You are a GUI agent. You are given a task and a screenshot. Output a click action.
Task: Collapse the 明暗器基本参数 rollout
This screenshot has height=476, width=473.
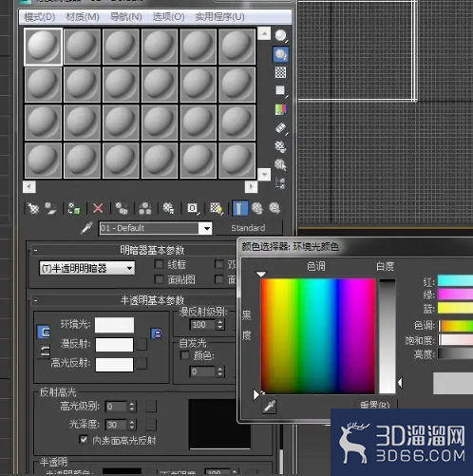(x=35, y=250)
